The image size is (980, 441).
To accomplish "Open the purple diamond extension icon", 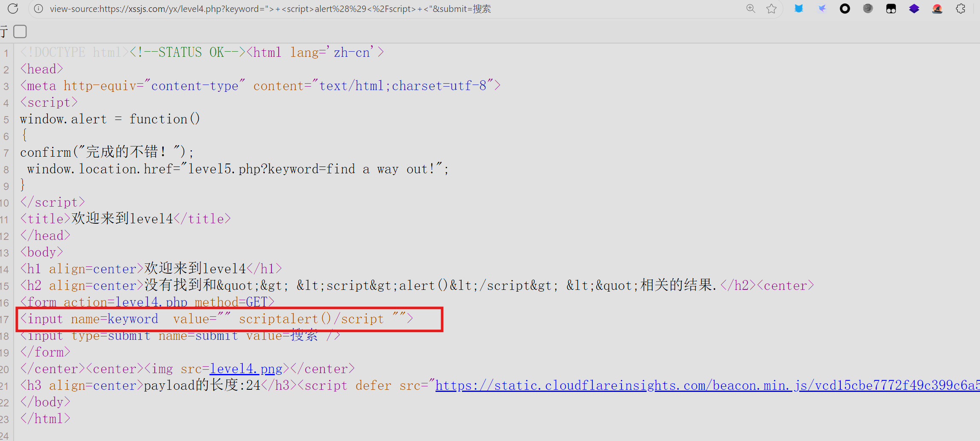I will pyautogui.click(x=914, y=9).
